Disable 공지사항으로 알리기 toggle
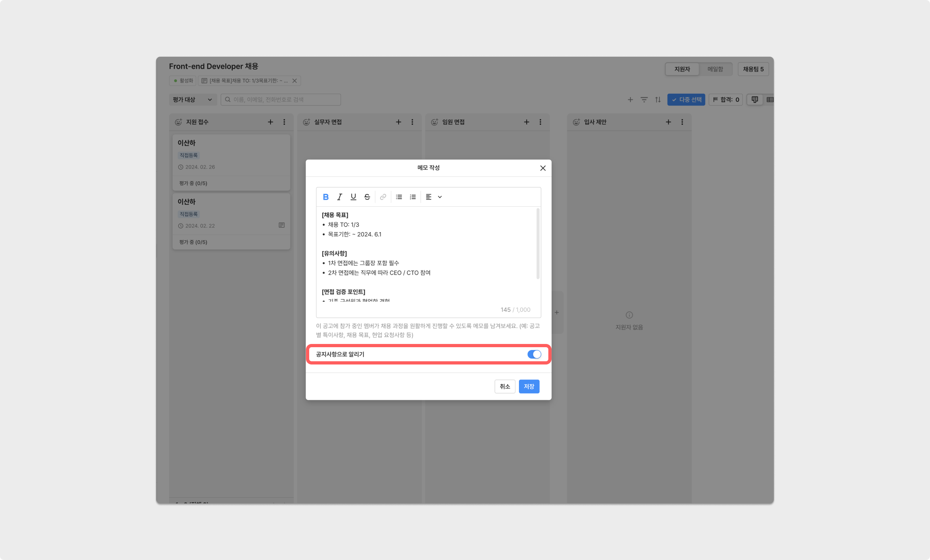This screenshot has height=560, width=930. [x=534, y=354]
